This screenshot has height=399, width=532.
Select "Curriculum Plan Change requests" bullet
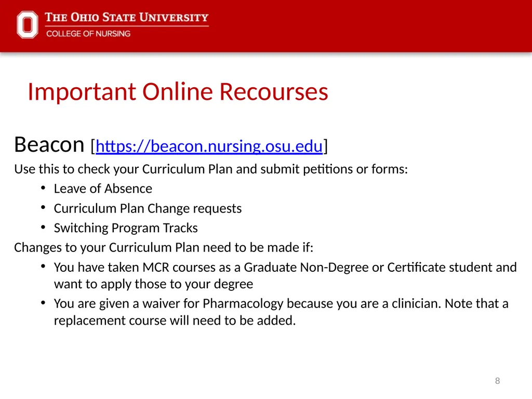[x=148, y=208]
